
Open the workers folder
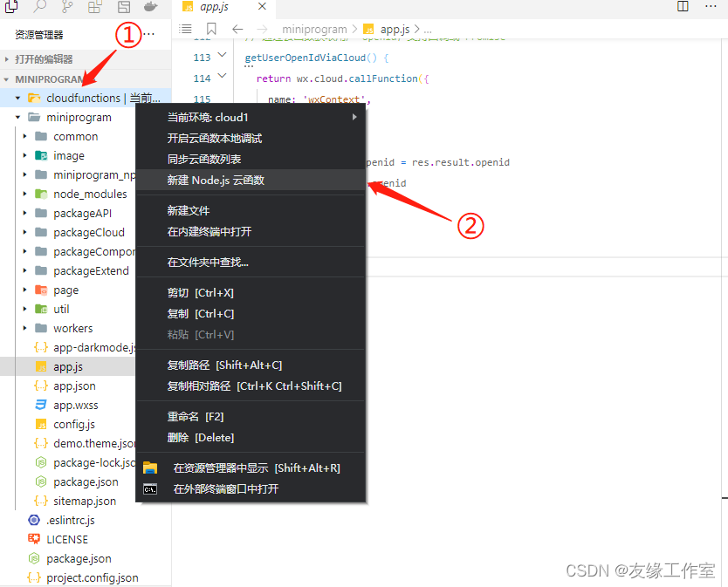coord(73,329)
